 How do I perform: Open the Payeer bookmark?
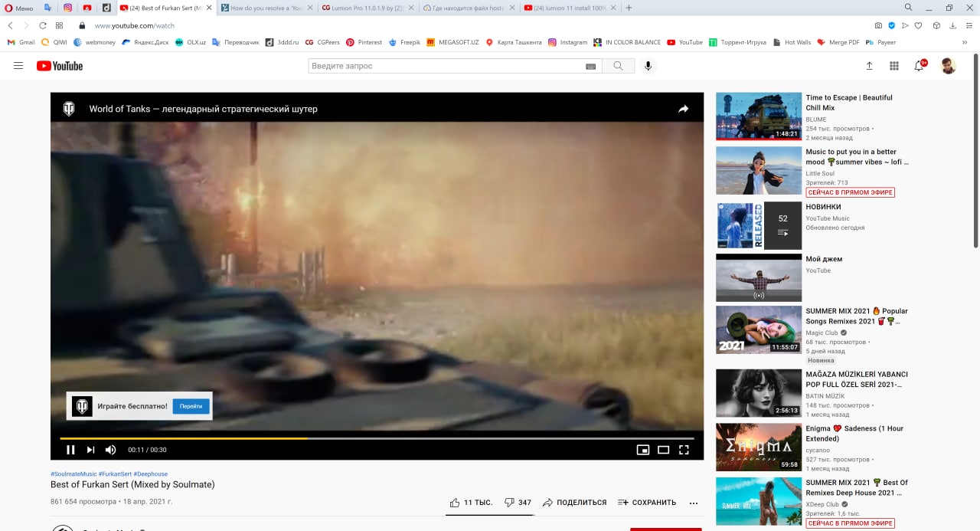point(880,42)
